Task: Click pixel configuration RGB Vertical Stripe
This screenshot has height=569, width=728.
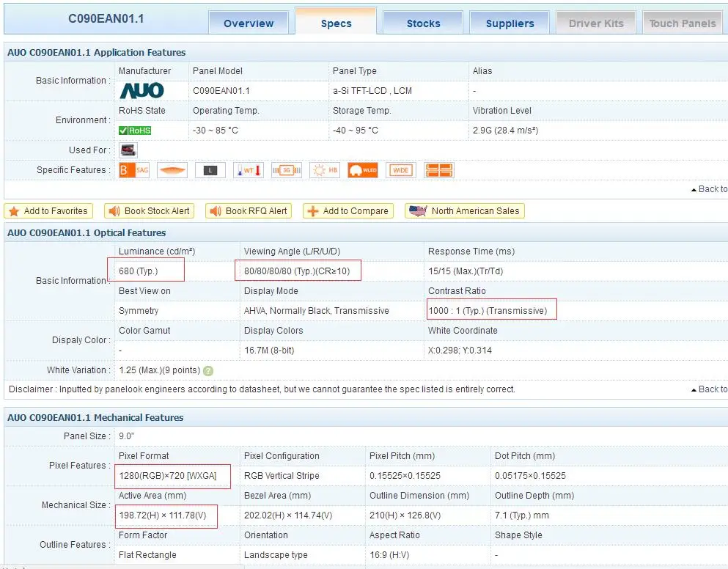Action: tap(282, 476)
